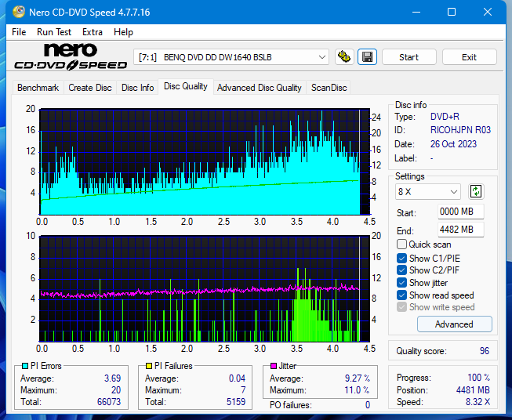The image size is (512, 420).
Task: Click Jitter average value 9.27 %
Action: point(358,378)
